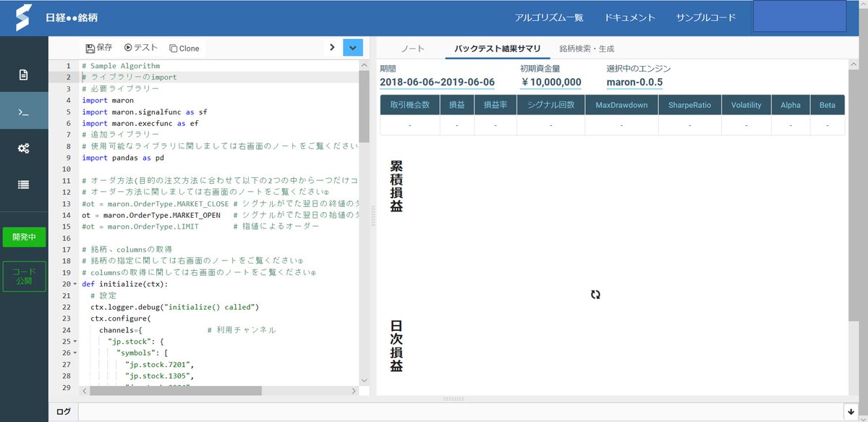Open アルゴリズム一覧 in the top menu
Image resolution: width=868 pixels, height=422 pixels.
(x=549, y=17)
